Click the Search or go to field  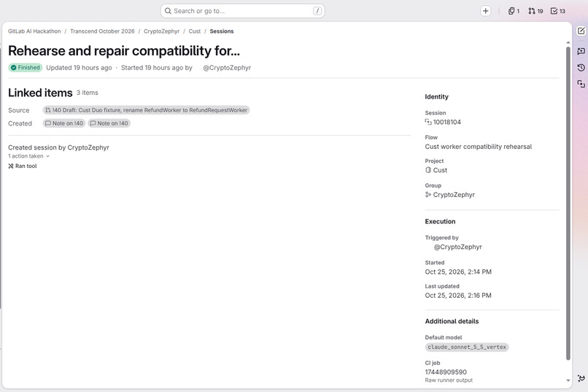coord(242,11)
